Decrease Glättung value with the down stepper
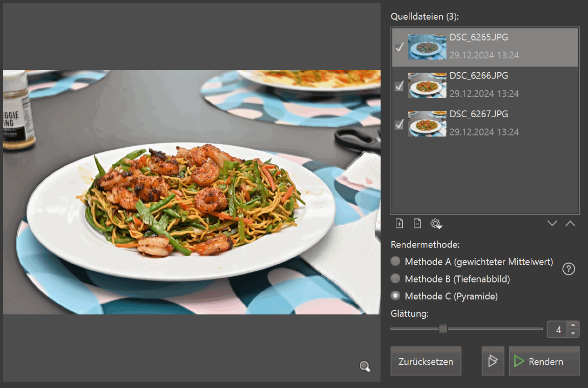588x388 pixels. tap(573, 333)
